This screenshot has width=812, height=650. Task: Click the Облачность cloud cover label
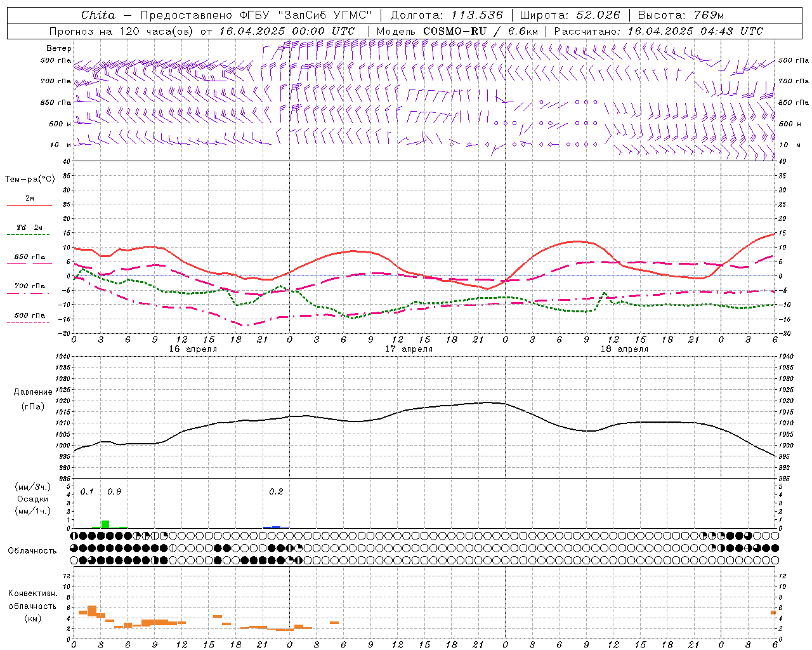(x=32, y=550)
